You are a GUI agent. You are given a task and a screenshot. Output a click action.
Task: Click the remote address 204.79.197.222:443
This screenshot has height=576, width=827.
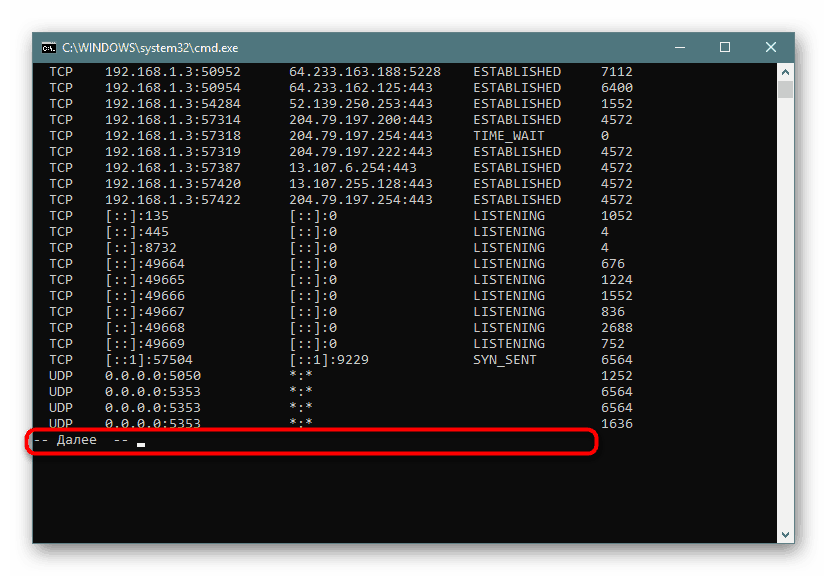(361, 152)
